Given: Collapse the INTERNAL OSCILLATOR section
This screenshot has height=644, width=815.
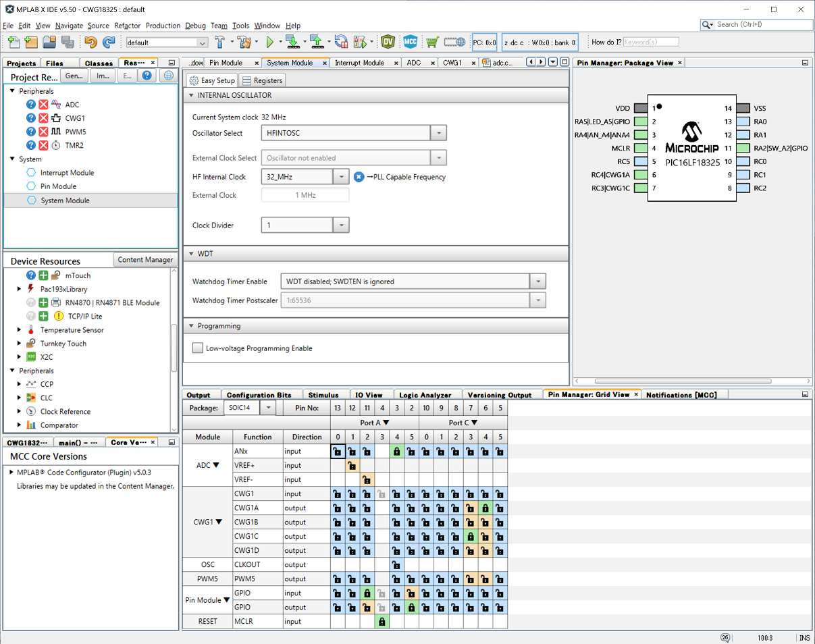Looking at the screenshot, I should point(191,95).
